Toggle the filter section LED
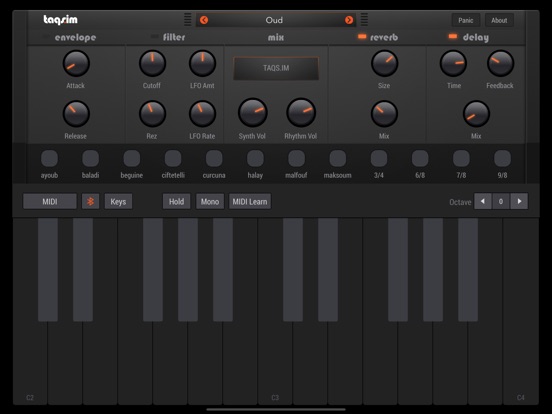Image resolution: width=552 pixels, height=414 pixels. [x=154, y=36]
